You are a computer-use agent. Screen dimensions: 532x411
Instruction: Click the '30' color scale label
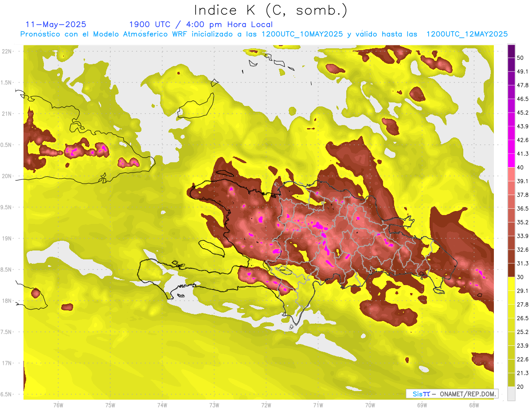(x=521, y=277)
